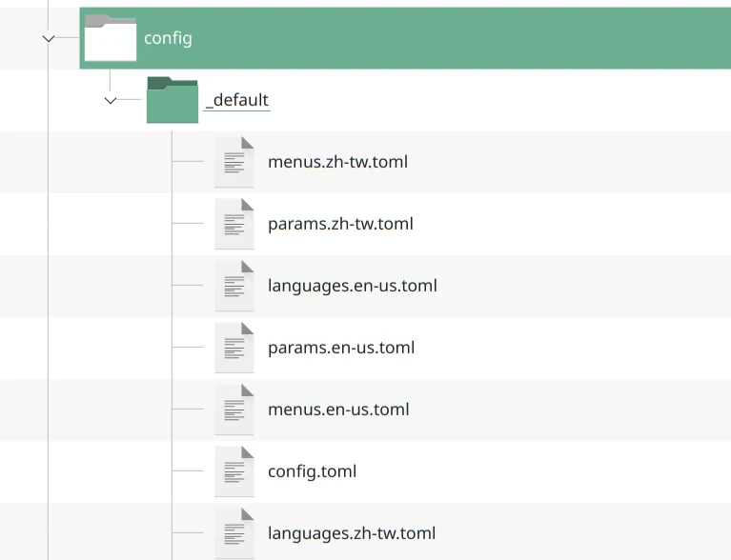Open params.zh-tw.toml file name
Screen dimensions: 731x560
[340, 224]
